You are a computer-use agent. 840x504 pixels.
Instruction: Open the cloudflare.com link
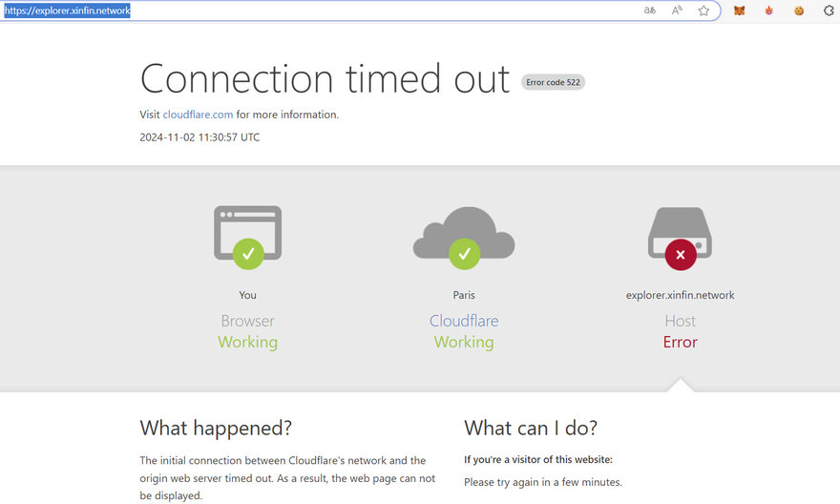point(198,115)
